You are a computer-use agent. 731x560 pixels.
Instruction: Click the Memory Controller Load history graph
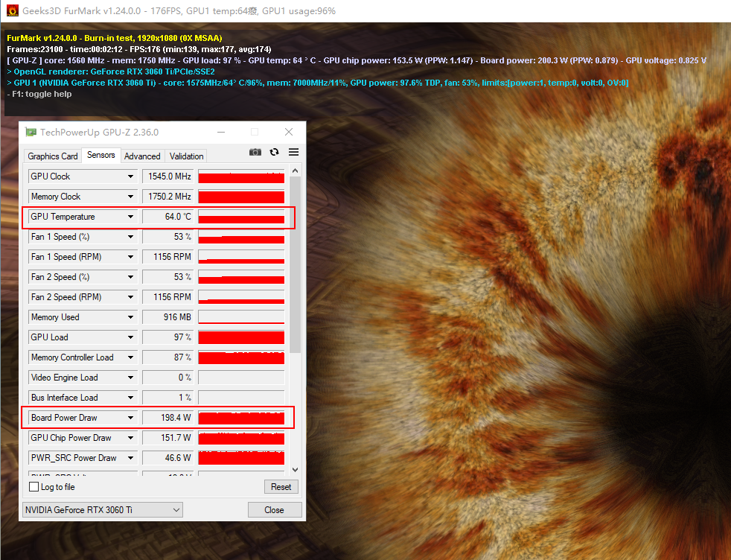coord(241,357)
